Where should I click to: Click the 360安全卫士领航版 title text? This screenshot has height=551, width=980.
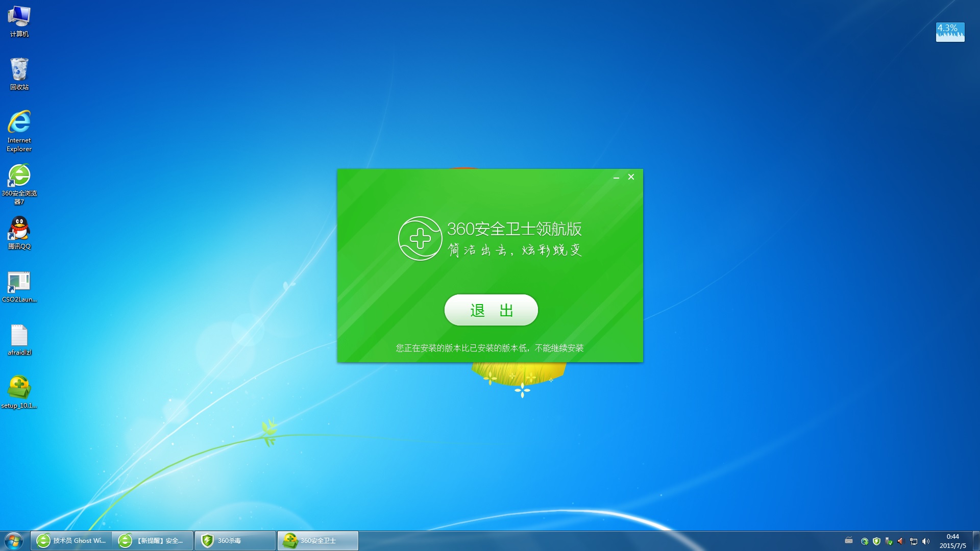(514, 229)
